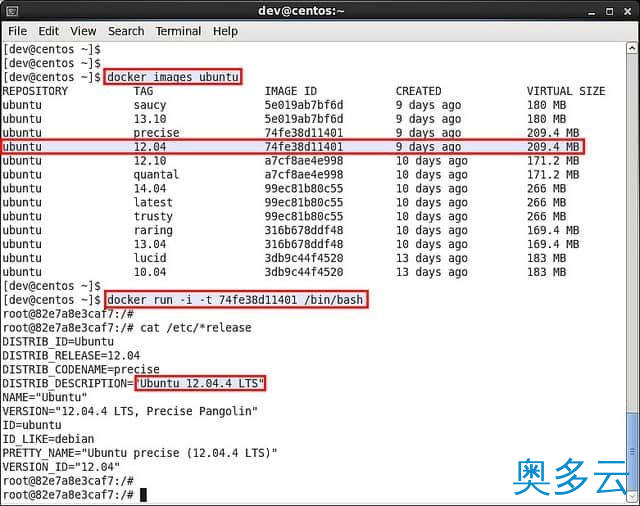This screenshot has width=640, height=506.
Task: Click the '13.04' tag text
Action: (x=150, y=244)
